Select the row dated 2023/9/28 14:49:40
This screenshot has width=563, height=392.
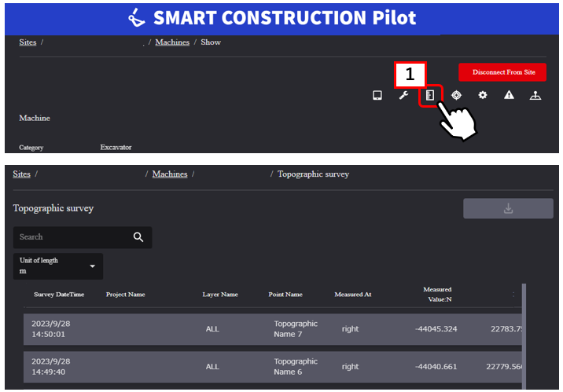[x=273, y=367]
